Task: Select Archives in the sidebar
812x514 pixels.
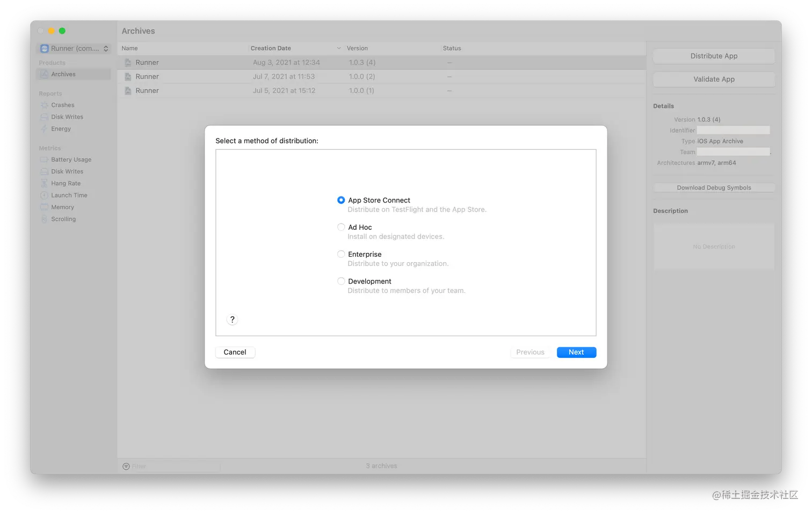Action: click(74, 74)
